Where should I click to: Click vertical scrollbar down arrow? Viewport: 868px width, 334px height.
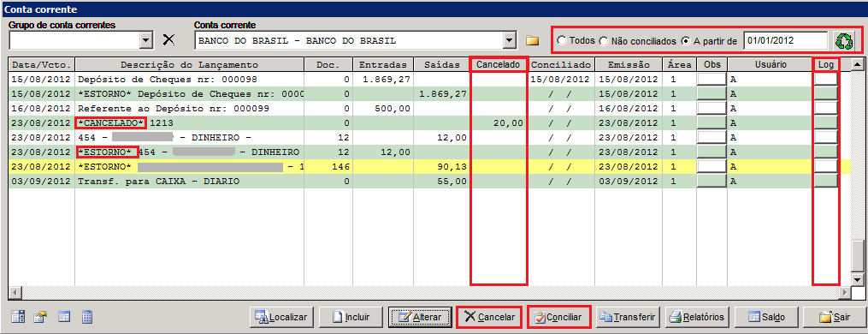[x=858, y=279]
